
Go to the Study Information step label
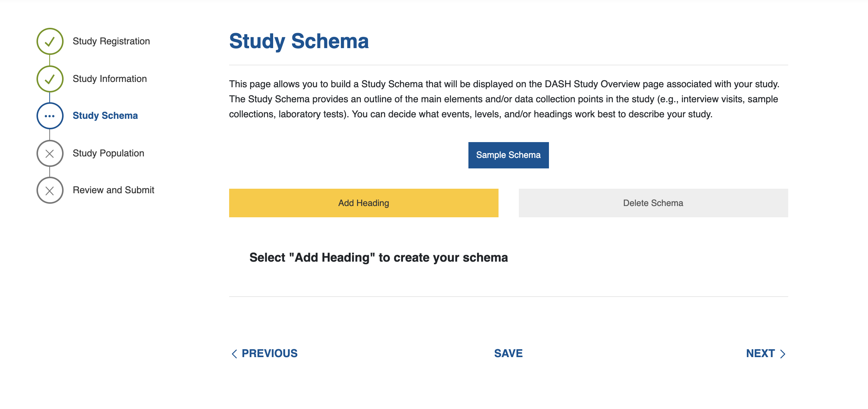(x=109, y=79)
